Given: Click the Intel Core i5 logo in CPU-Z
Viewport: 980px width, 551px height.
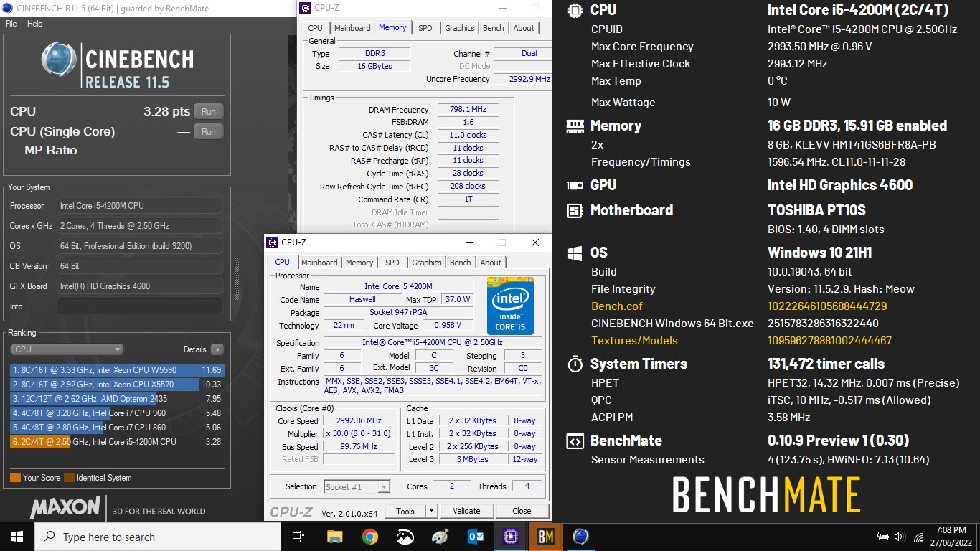Looking at the screenshot, I should (x=510, y=306).
